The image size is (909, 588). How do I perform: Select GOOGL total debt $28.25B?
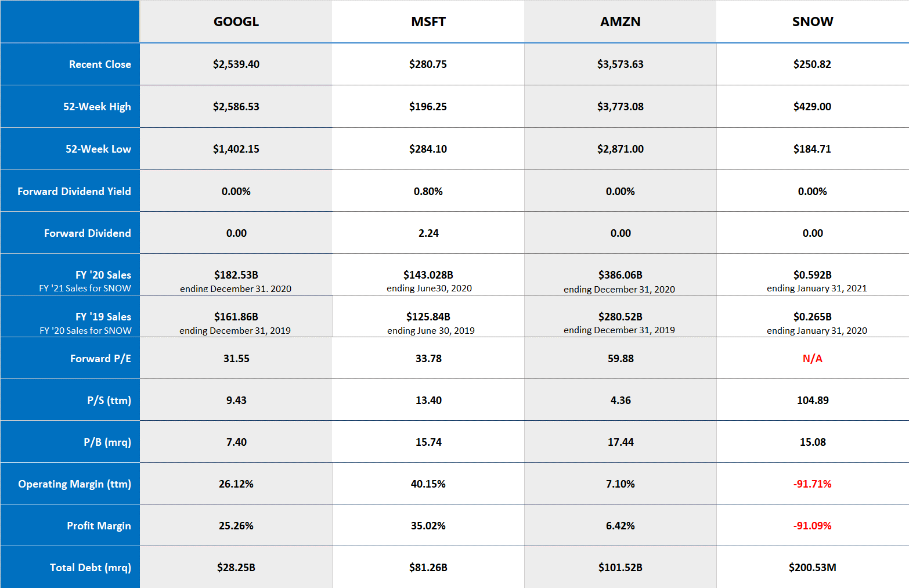(236, 568)
